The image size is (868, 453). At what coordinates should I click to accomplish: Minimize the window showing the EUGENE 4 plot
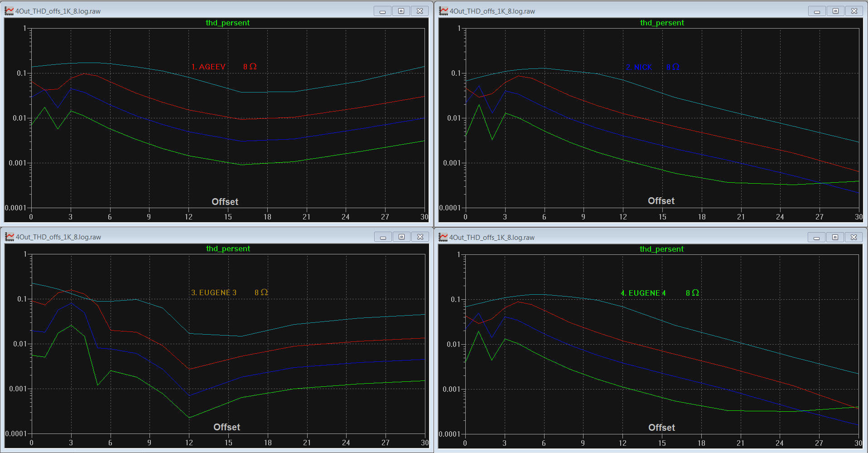point(816,237)
